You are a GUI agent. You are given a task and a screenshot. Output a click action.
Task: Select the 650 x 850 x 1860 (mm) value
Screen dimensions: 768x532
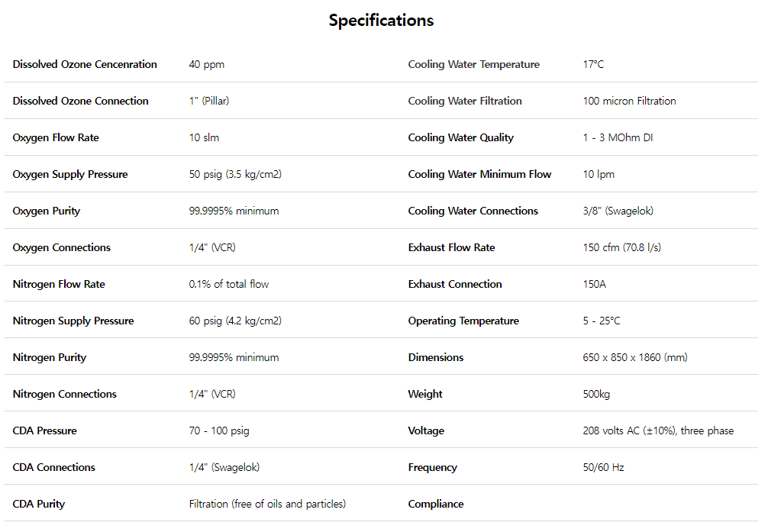(x=634, y=358)
